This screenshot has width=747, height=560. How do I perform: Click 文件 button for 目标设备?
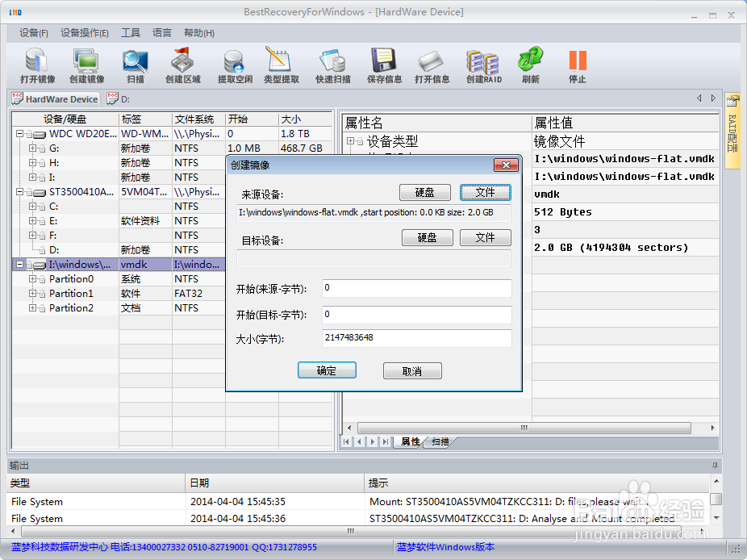[x=485, y=237]
